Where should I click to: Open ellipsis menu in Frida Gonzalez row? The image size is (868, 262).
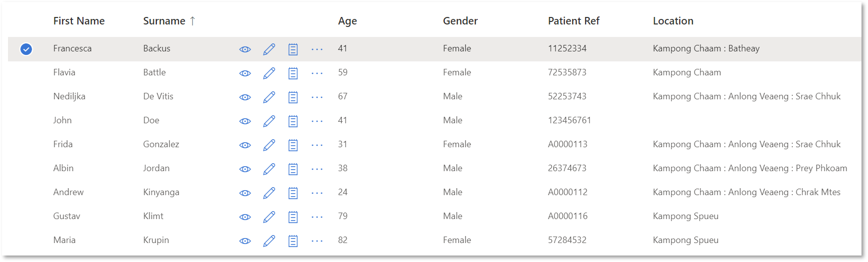(x=317, y=145)
